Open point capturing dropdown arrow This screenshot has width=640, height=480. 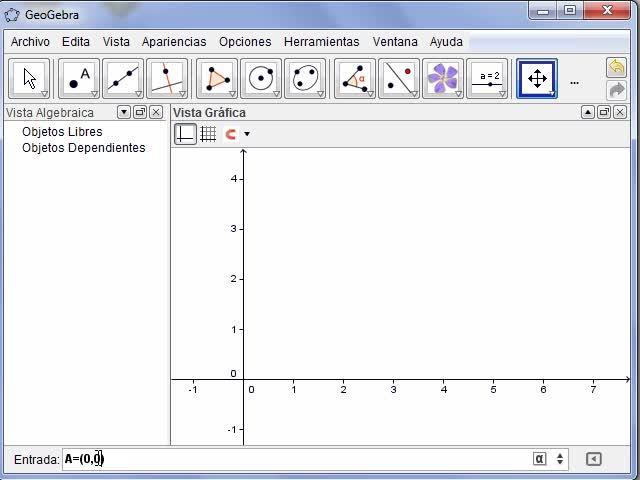(247, 134)
